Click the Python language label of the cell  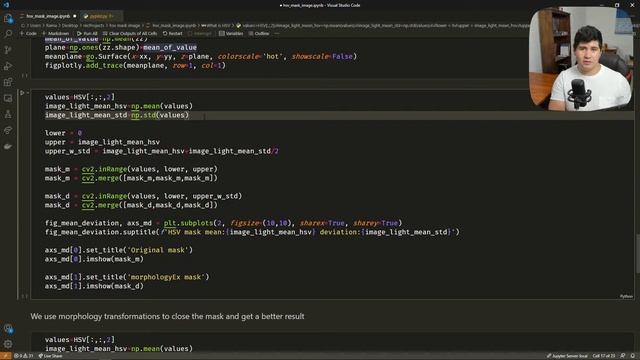(626, 296)
